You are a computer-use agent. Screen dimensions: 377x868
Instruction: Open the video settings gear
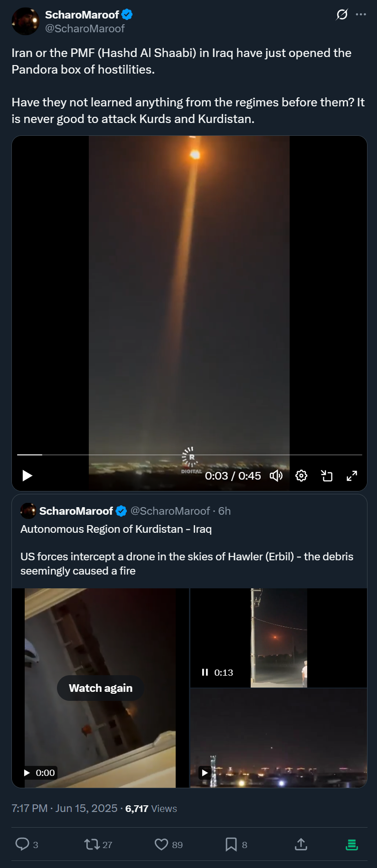pos(302,475)
